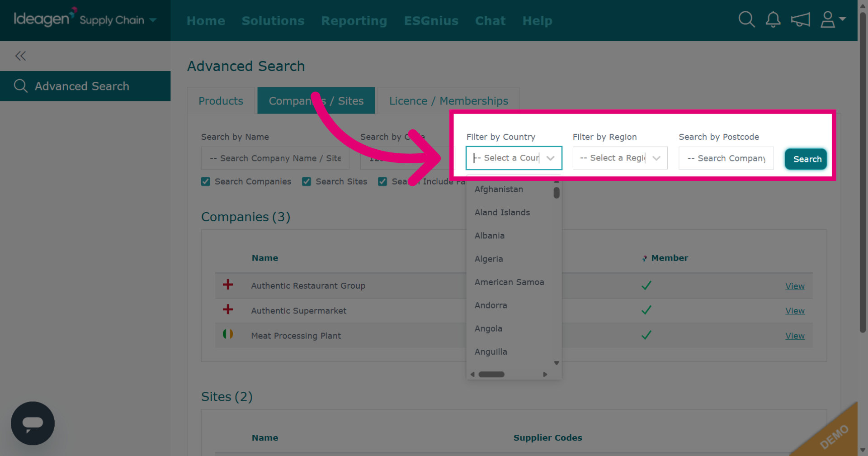868x456 pixels.
Task: Switch to Companies / Sites tab
Action: 316,100
